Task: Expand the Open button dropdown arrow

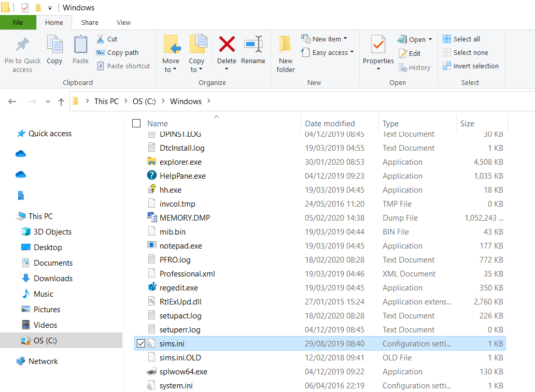Action: [430, 39]
